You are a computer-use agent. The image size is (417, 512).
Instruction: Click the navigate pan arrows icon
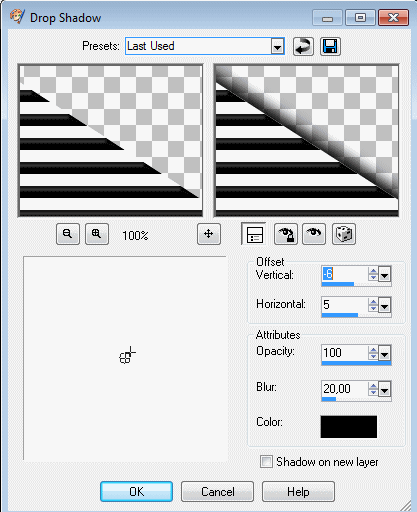coord(209,234)
